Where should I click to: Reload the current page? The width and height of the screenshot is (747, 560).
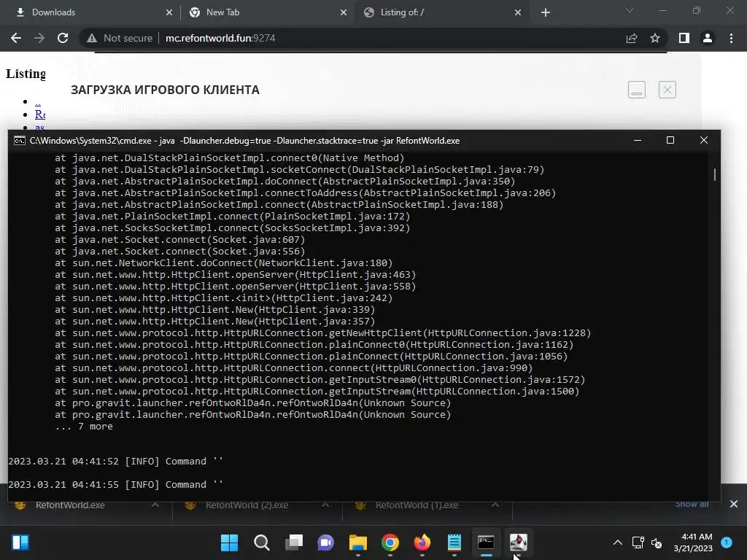point(63,38)
